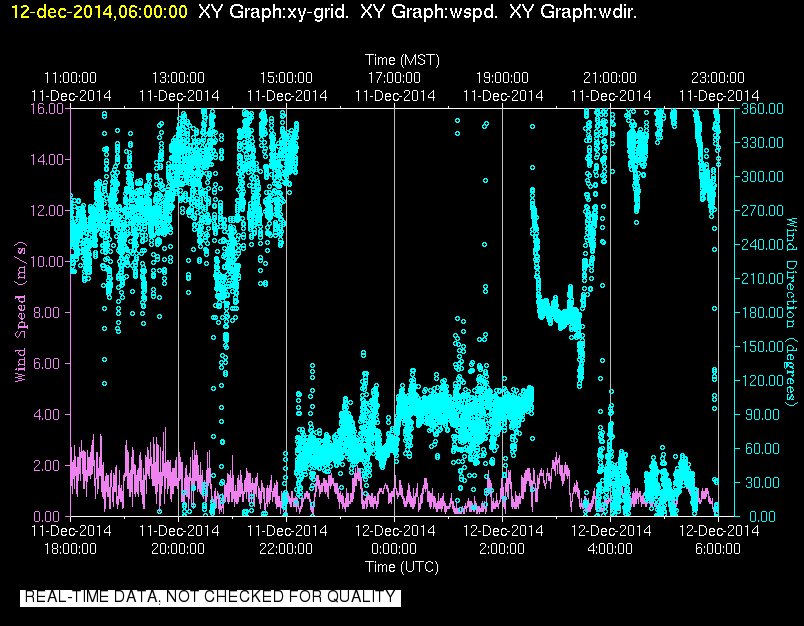Click the 4:00:00 UTC tick label
Image resolution: width=804 pixels, height=626 pixels.
tap(610, 549)
